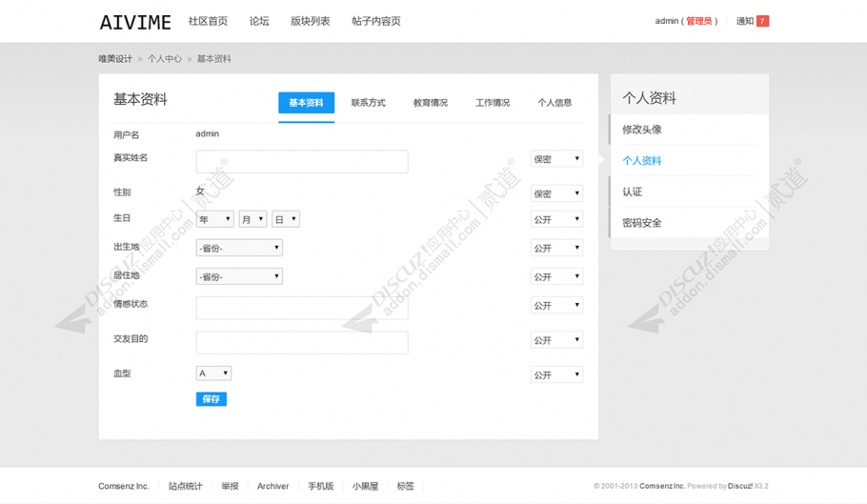Select 个人资料 in the sidebar menu
Viewport: 867px width, 504px height.
click(x=642, y=161)
